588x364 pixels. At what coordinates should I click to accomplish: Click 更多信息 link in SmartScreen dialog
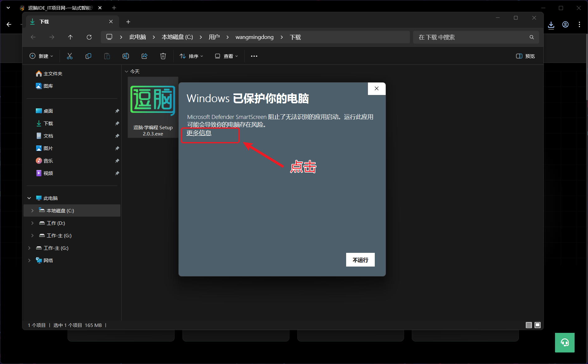click(199, 133)
